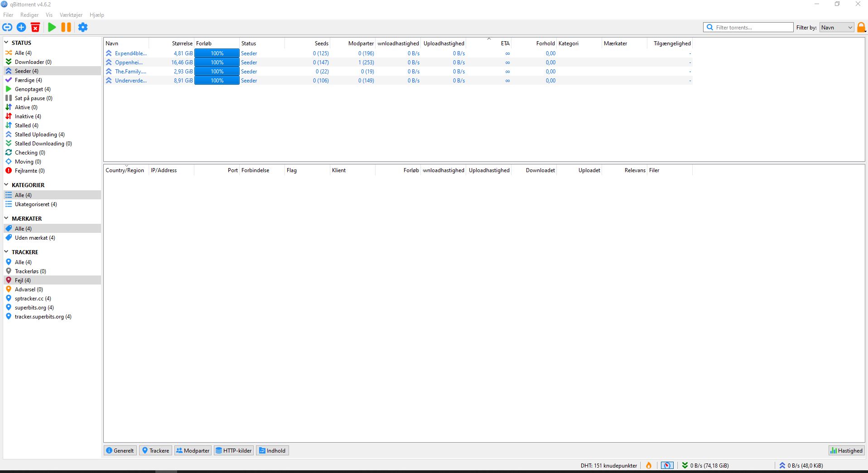The height and width of the screenshot is (473, 868).
Task: Select Stalled Uploading (4) filter
Action: tap(52, 135)
